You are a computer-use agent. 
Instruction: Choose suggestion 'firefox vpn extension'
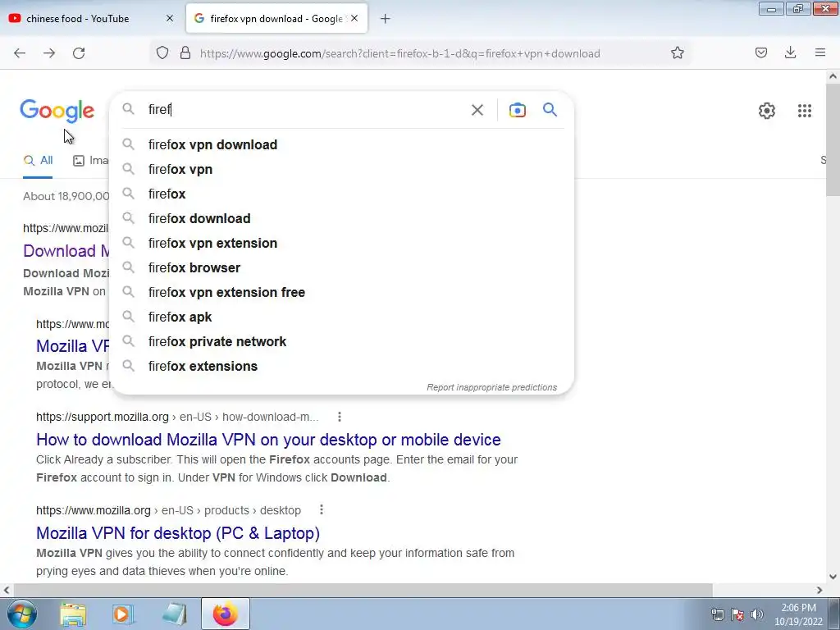tap(342, 243)
